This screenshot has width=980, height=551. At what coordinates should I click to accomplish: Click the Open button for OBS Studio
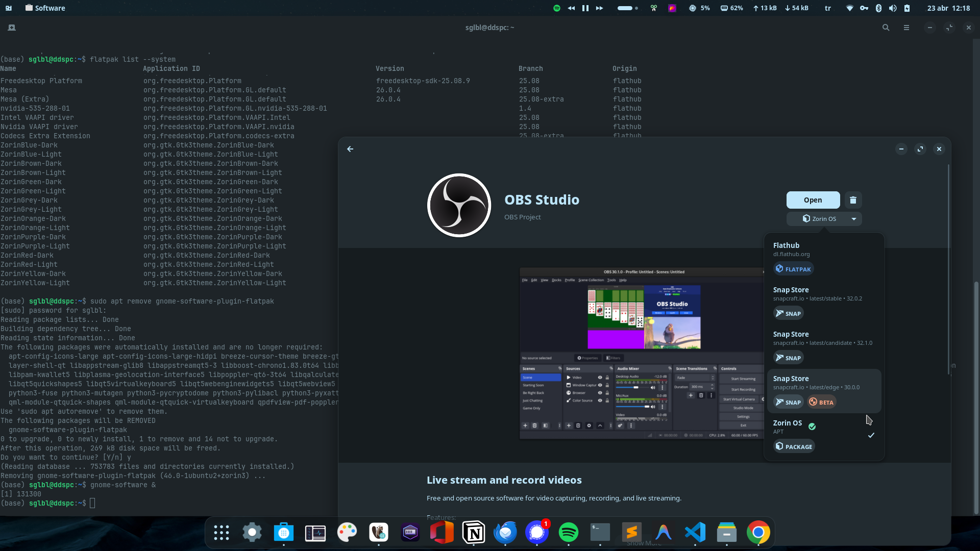(x=813, y=200)
